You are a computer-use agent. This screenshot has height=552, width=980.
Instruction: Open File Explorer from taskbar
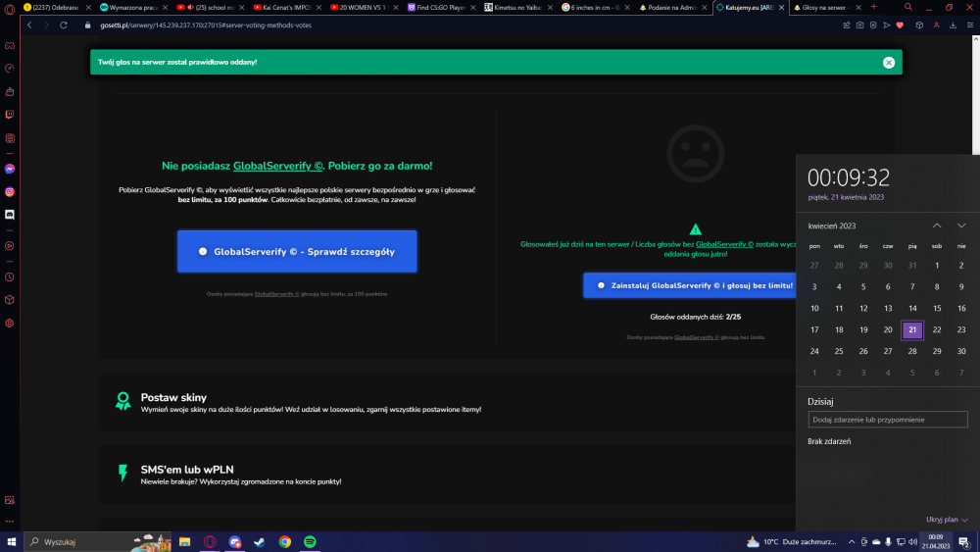tap(184, 542)
